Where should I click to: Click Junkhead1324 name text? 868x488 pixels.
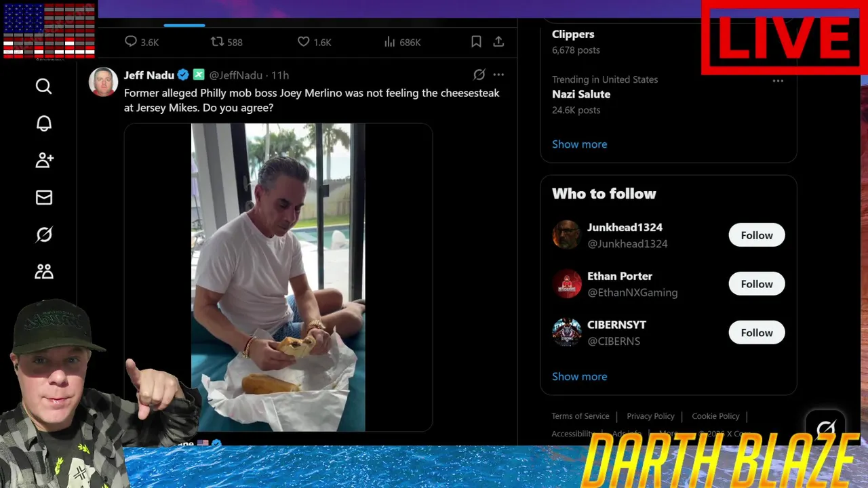pyautogui.click(x=625, y=228)
